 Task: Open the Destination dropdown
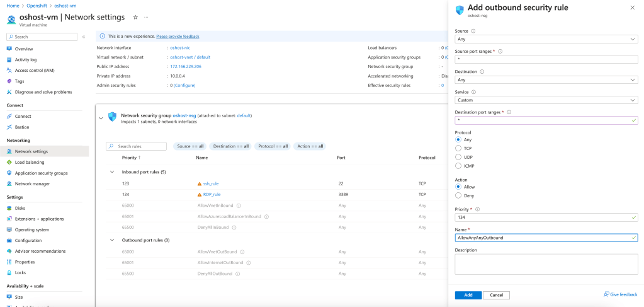pyautogui.click(x=546, y=80)
